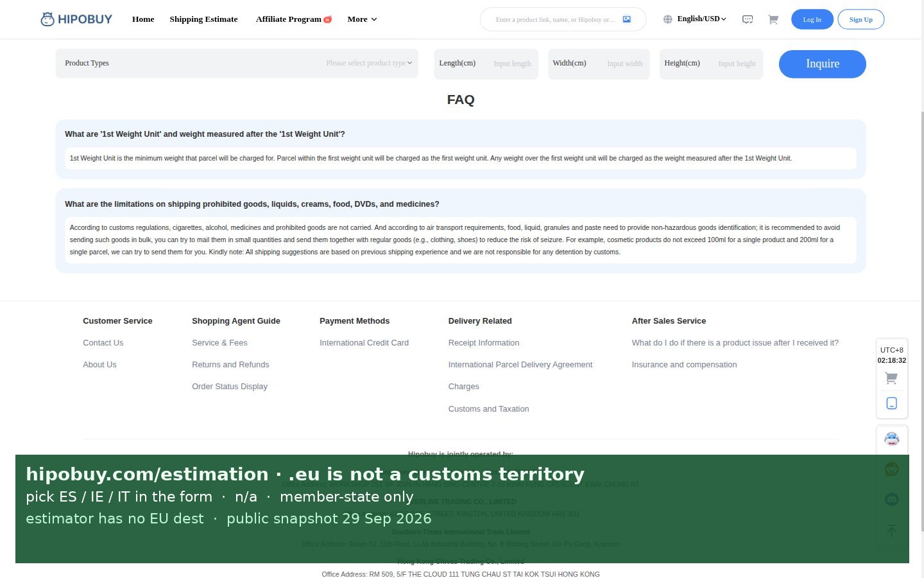Expand the More menu
The image size is (924, 578).
362,19
